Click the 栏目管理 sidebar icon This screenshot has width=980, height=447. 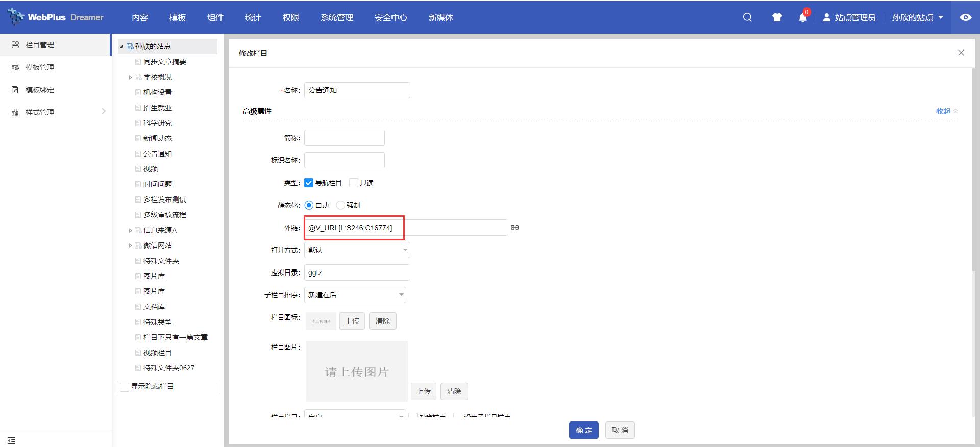(x=15, y=45)
